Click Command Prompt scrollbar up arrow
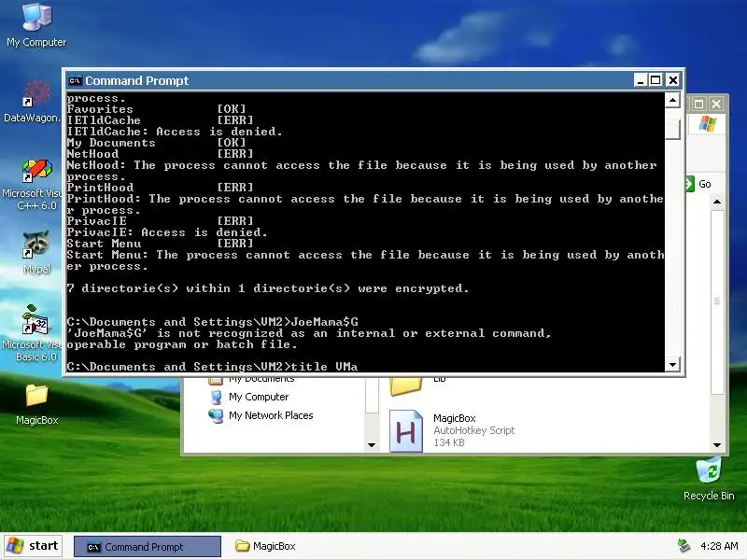Screen dimensions: 747x560 coord(672,100)
